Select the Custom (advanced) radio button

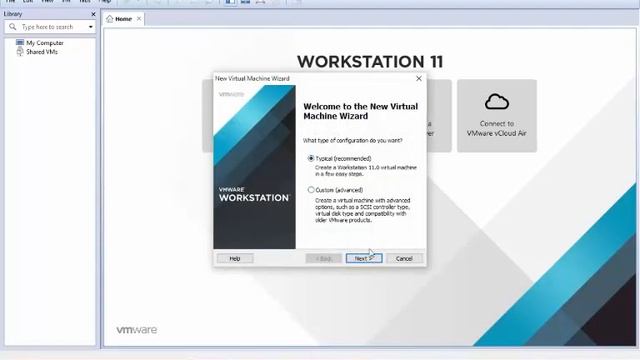click(x=311, y=190)
